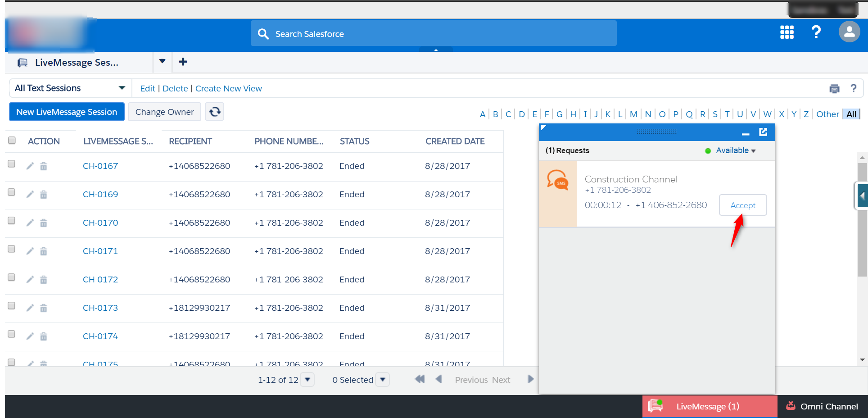Check the box for row CH-0172
The width and height of the screenshot is (868, 418).
[x=12, y=277]
